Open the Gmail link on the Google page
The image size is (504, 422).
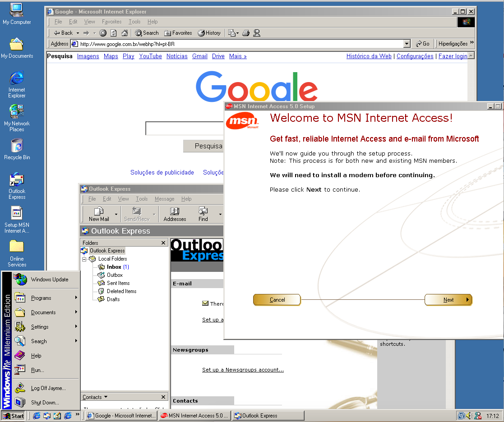[200, 56]
